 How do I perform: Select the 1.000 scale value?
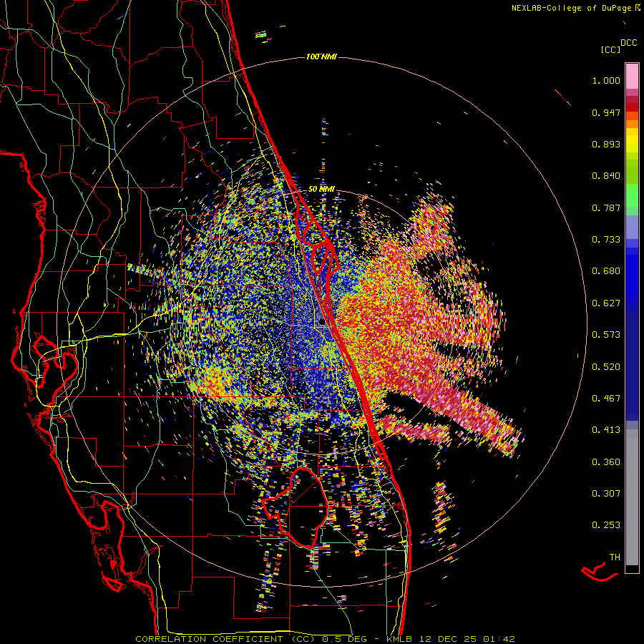[606, 80]
